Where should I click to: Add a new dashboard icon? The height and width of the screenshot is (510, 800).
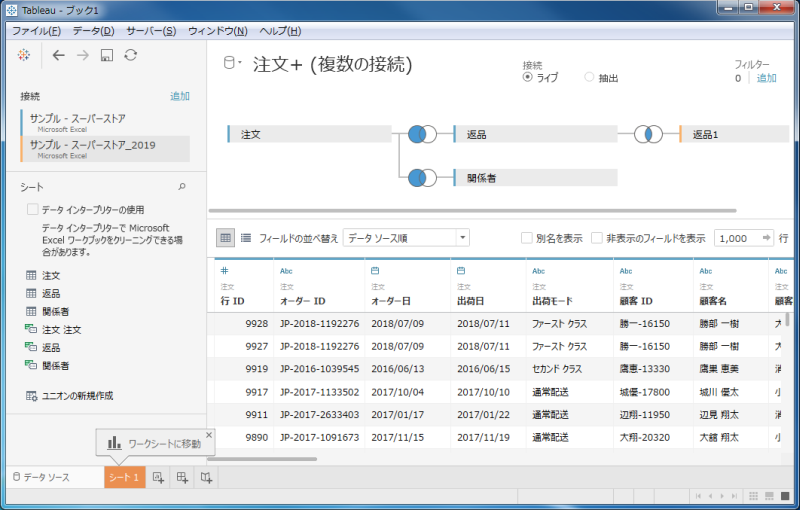[x=182, y=477]
